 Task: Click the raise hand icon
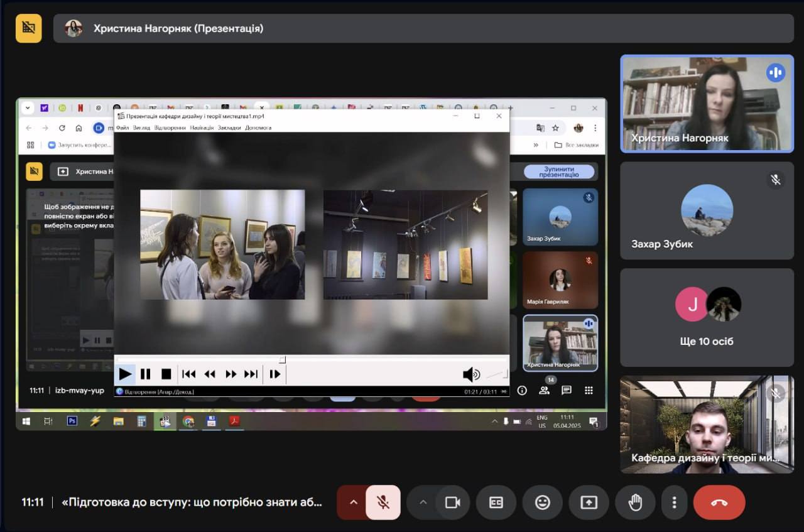click(x=635, y=502)
